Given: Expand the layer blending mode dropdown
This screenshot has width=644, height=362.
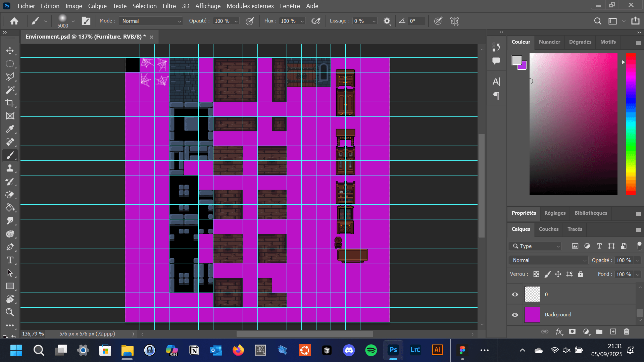Looking at the screenshot, I should tap(548, 260).
